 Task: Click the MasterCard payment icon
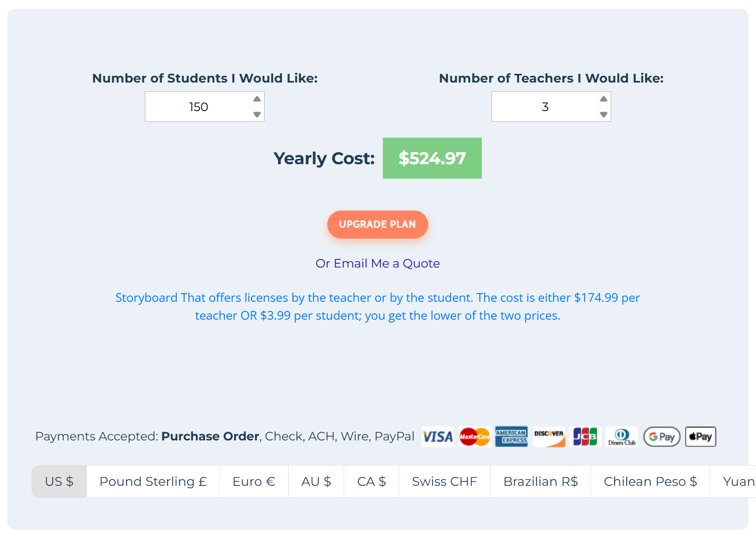click(475, 437)
